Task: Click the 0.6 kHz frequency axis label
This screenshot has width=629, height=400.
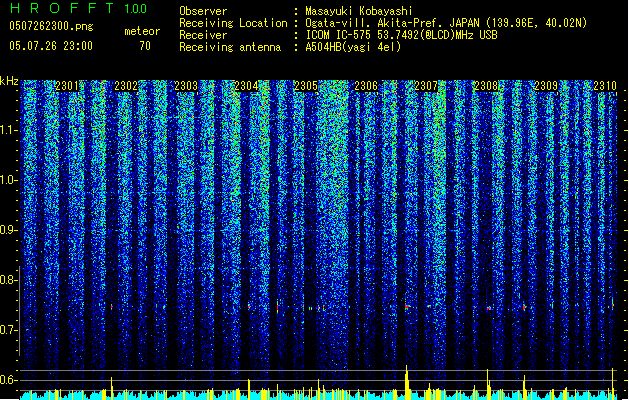Action: pos(8,380)
